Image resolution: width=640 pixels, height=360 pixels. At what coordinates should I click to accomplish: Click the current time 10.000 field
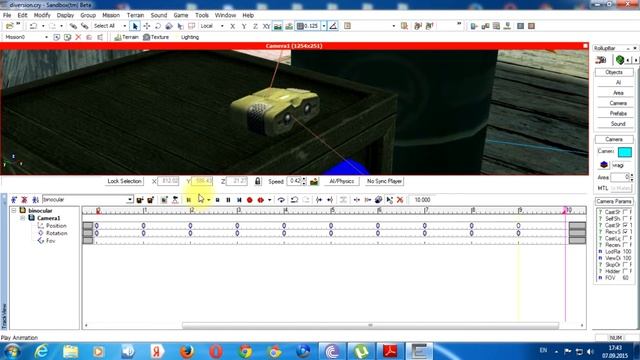[x=422, y=200]
